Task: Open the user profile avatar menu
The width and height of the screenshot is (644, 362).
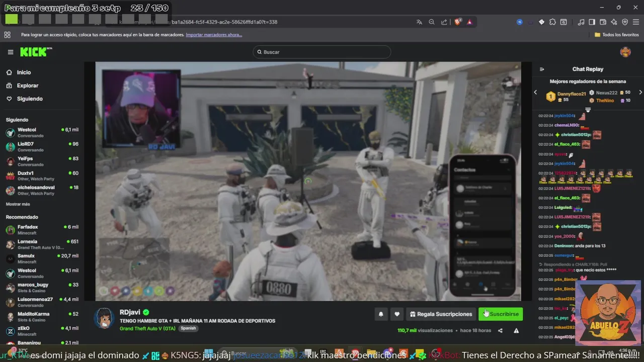Action: pyautogui.click(x=625, y=52)
